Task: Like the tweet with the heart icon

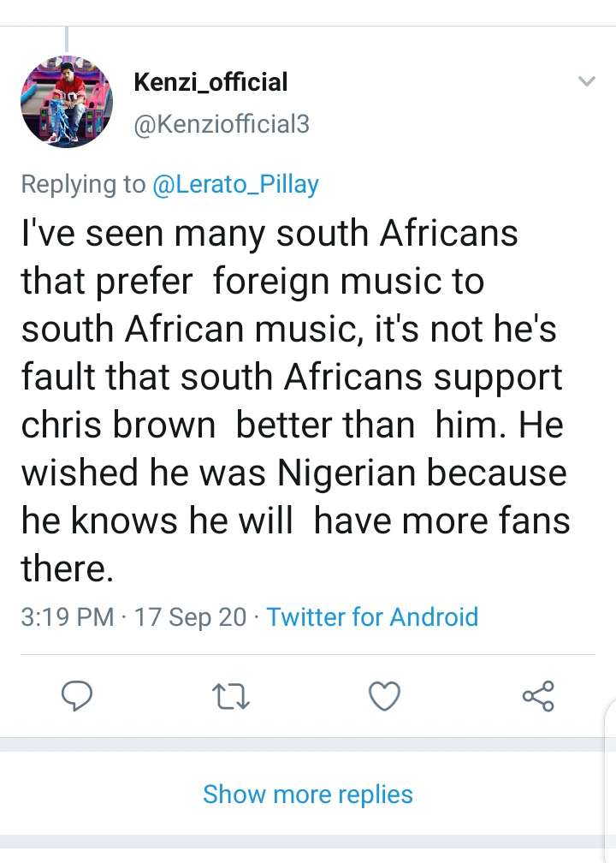Action: (384, 697)
